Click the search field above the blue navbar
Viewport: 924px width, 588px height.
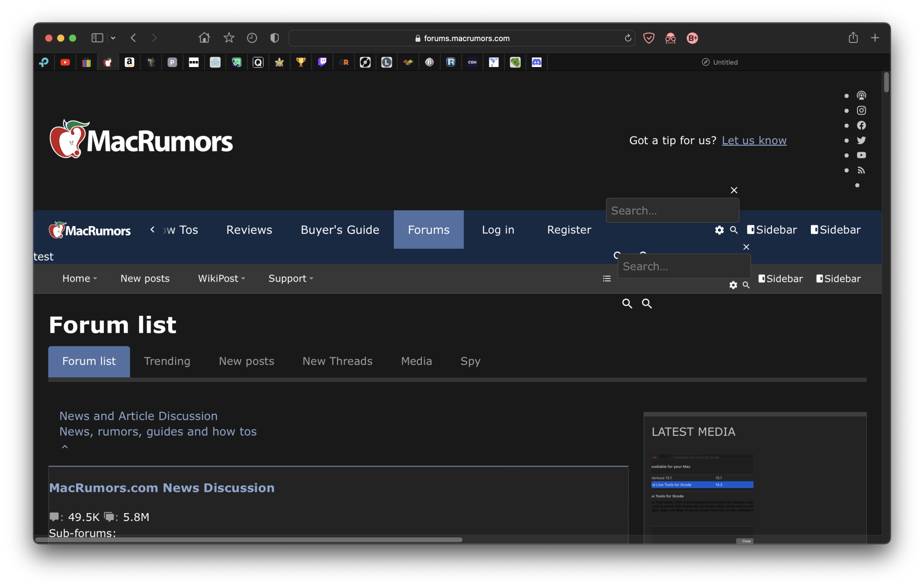click(x=672, y=211)
